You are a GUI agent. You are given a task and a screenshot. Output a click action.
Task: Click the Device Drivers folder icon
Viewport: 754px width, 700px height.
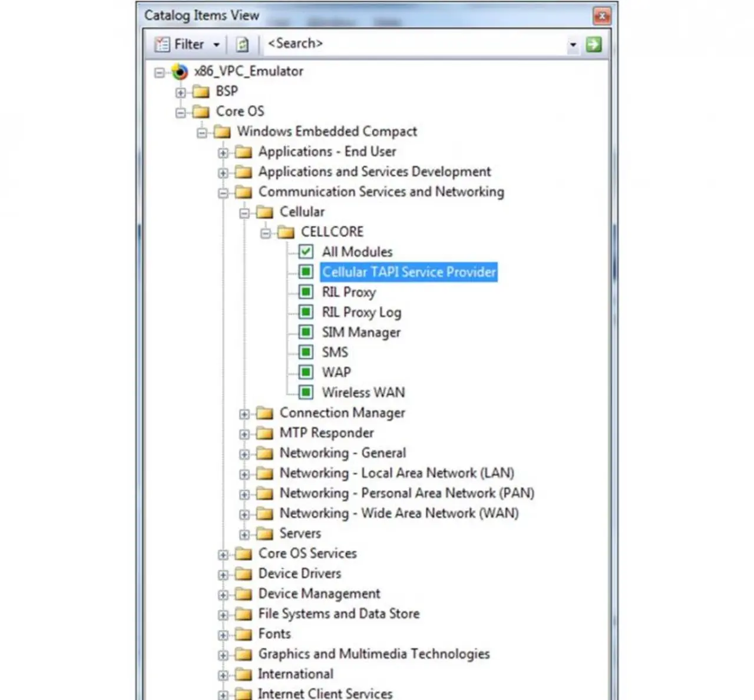click(x=243, y=575)
